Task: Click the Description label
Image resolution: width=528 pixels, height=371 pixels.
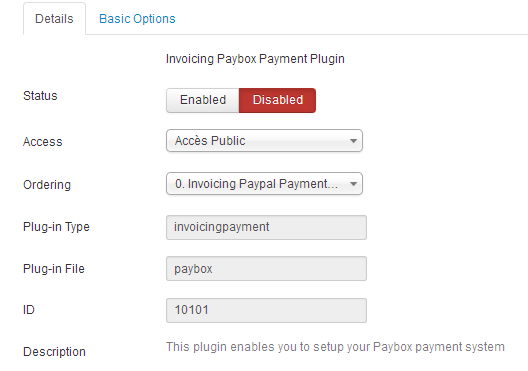Action: (x=54, y=352)
